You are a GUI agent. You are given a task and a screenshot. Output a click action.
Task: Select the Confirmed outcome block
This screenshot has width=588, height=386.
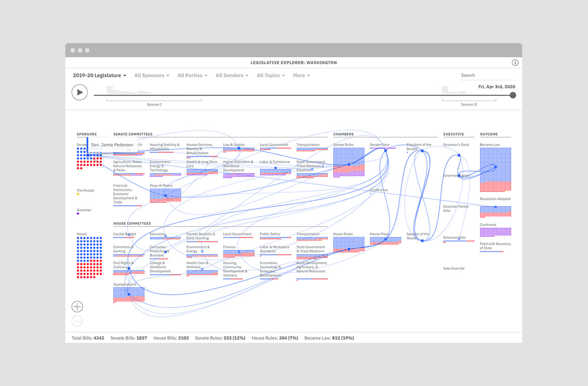[495, 230]
